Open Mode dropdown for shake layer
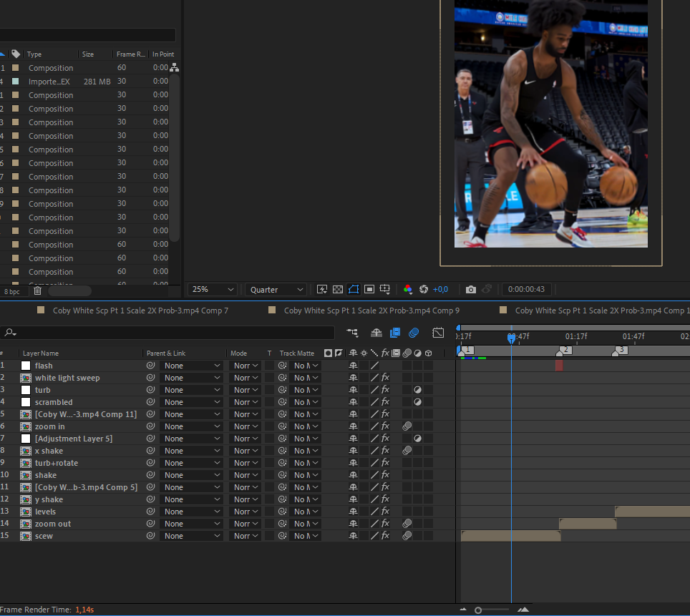 click(245, 475)
